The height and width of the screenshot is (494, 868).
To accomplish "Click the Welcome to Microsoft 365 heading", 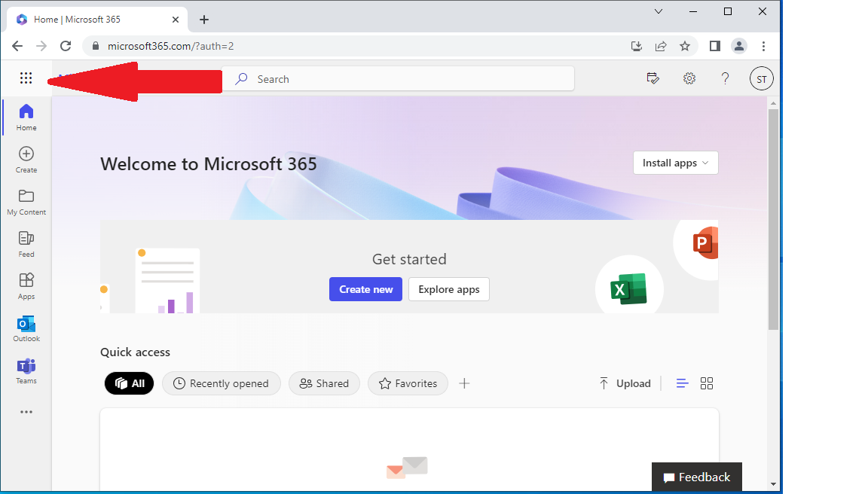I will [208, 163].
